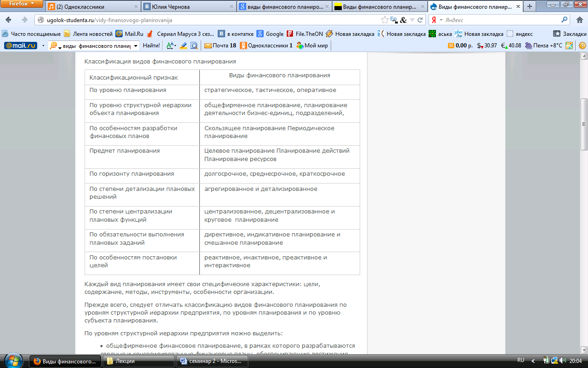Click the En translate icon in address bar
Viewport: 588px width, 368px height.
(394, 20)
